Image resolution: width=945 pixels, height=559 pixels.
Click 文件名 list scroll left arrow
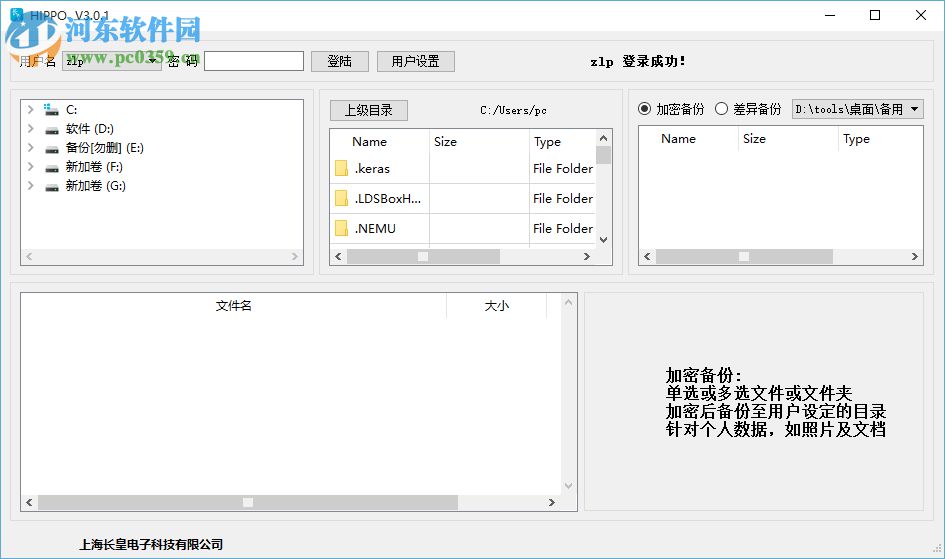[x=30, y=502]
